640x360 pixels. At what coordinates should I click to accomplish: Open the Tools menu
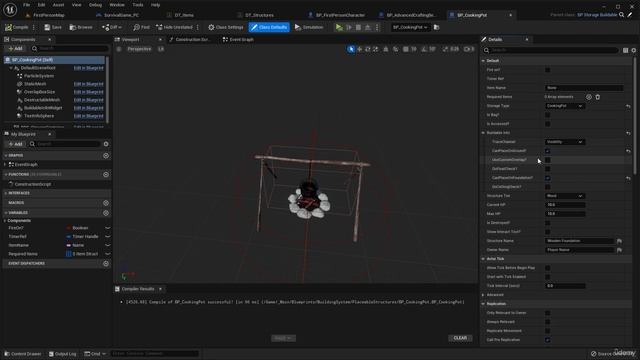click(138, 5)
